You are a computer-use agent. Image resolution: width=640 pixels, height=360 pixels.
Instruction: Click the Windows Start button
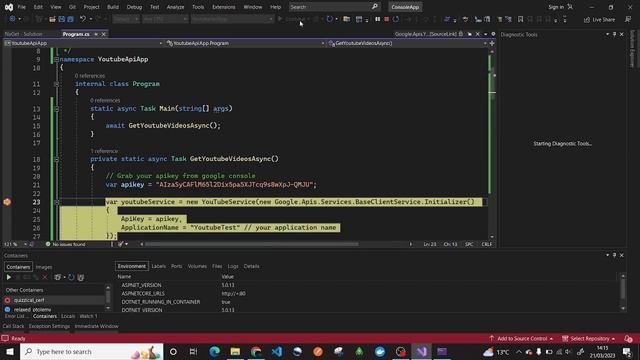coord(9,351)
